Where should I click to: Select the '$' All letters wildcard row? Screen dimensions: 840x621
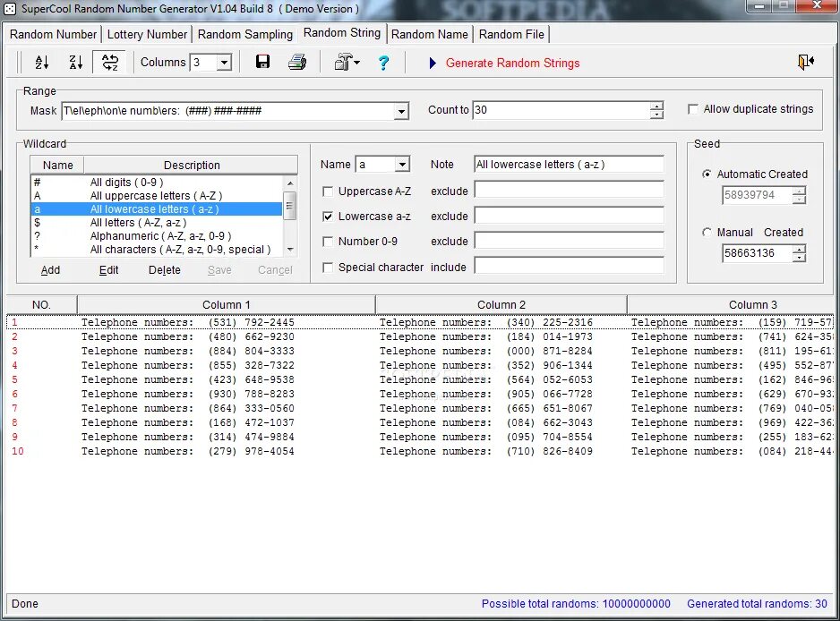pyautogui.click(x=157, y=222)
